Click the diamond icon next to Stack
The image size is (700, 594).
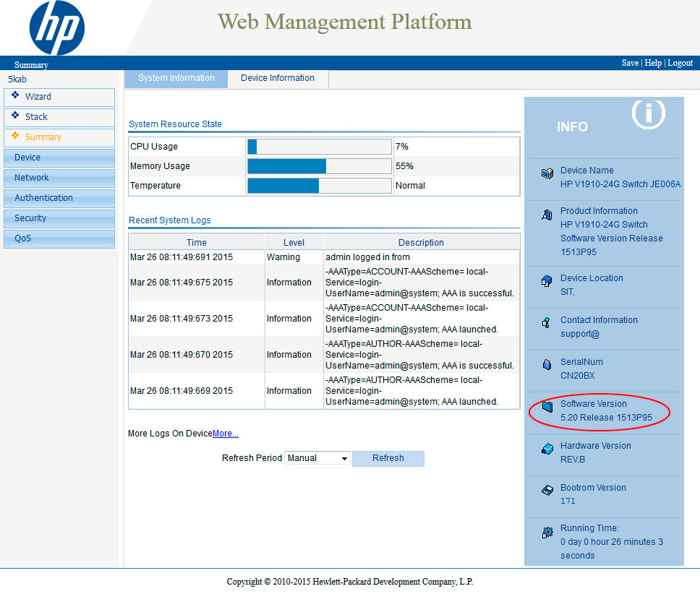tap(15, 115)
